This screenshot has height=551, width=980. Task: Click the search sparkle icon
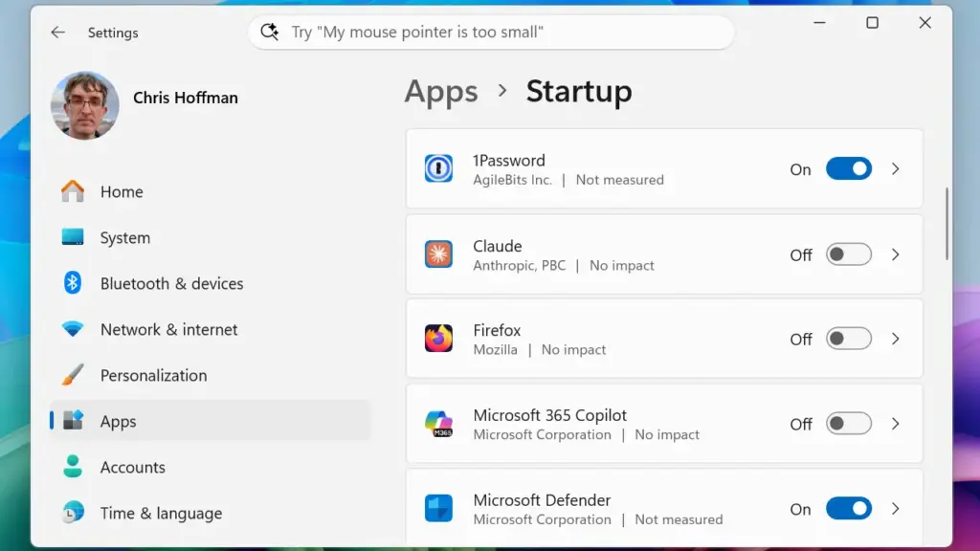(269, 32)
